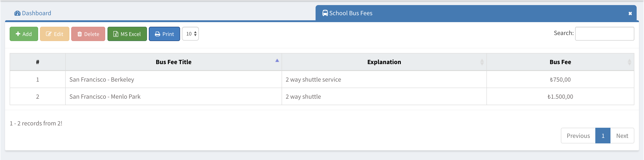Screen dimensions: 644x160
Task: Click the Search input field
Action: 604,34
